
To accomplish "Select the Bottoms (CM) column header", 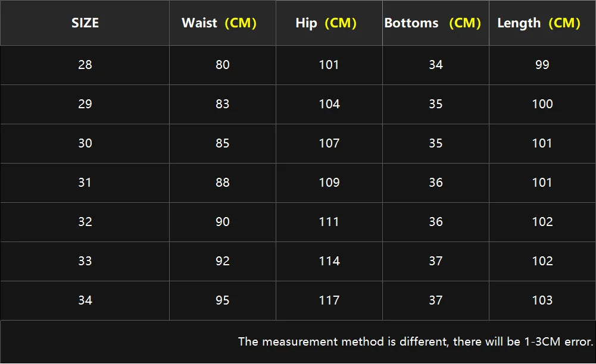I will [432, 23].
